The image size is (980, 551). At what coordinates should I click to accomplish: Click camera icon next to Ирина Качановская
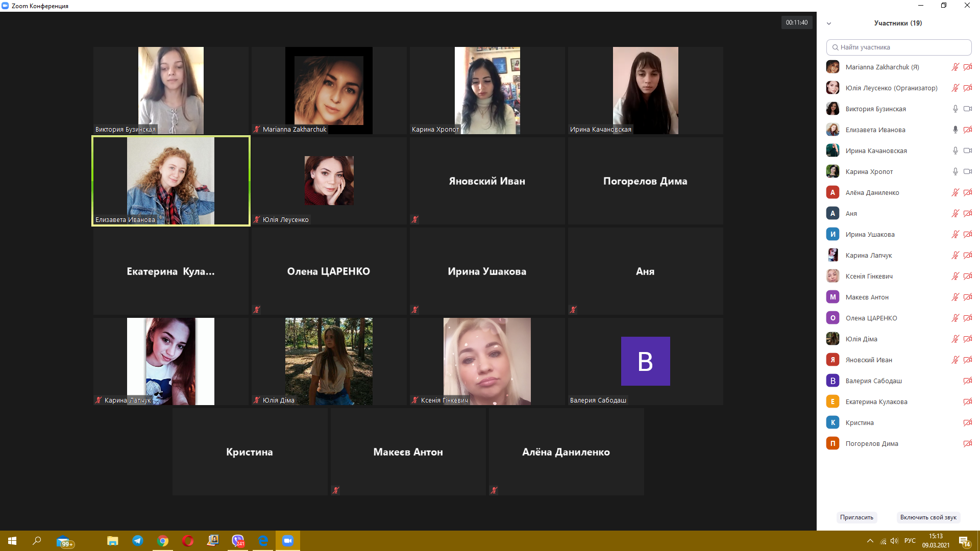pos(967,151)
